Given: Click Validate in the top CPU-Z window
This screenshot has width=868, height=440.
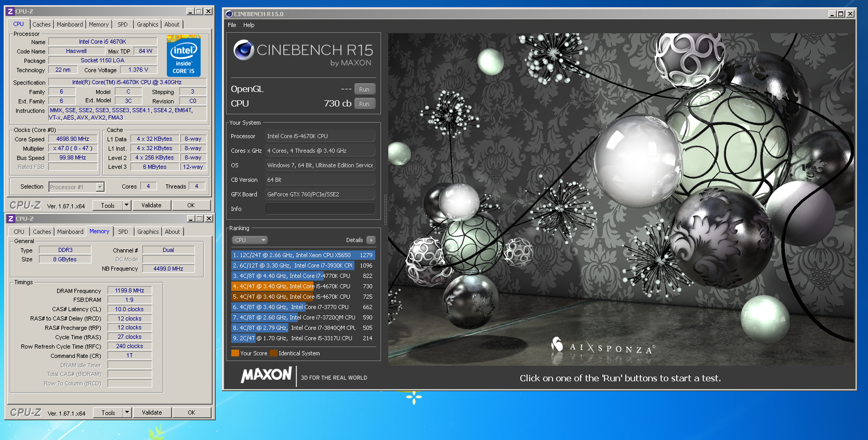Looking at the screenshot, I should pos(151,205).
